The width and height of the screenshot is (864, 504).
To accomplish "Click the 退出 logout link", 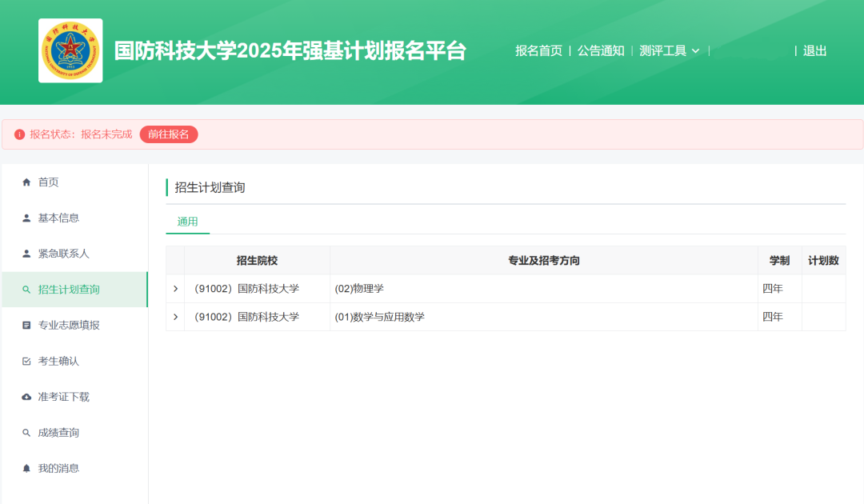I will 814,50.
